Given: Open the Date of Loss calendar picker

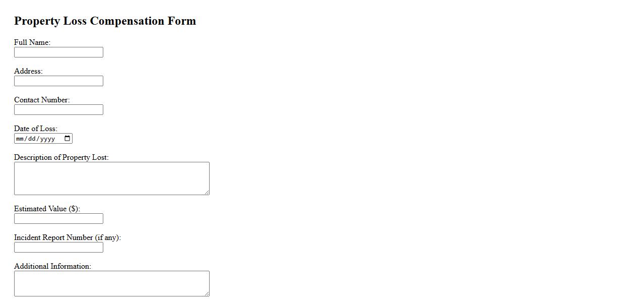Looking at the screenshot, I should click(68, 139).
